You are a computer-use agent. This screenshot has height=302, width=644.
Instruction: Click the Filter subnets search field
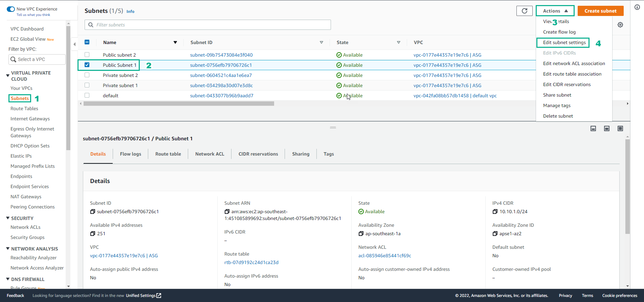pyautogui.click(x=207, y=25)
